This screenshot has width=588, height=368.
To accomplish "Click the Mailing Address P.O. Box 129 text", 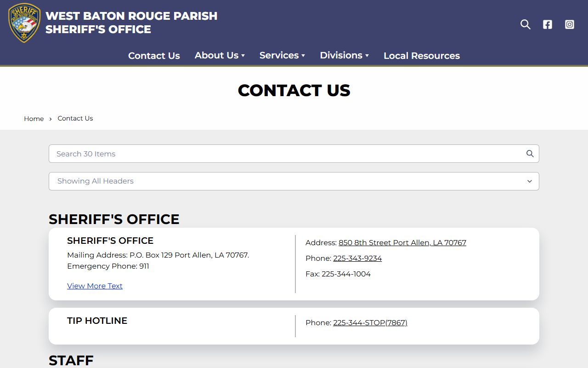I will tap(158, 255).
